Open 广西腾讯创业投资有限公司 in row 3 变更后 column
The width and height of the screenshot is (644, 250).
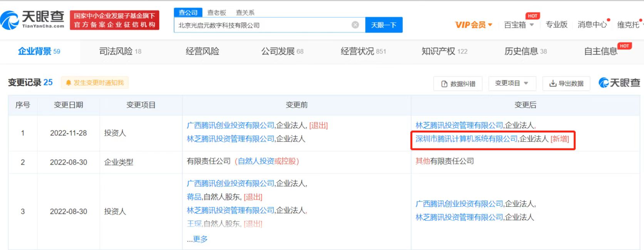(459, 204)
